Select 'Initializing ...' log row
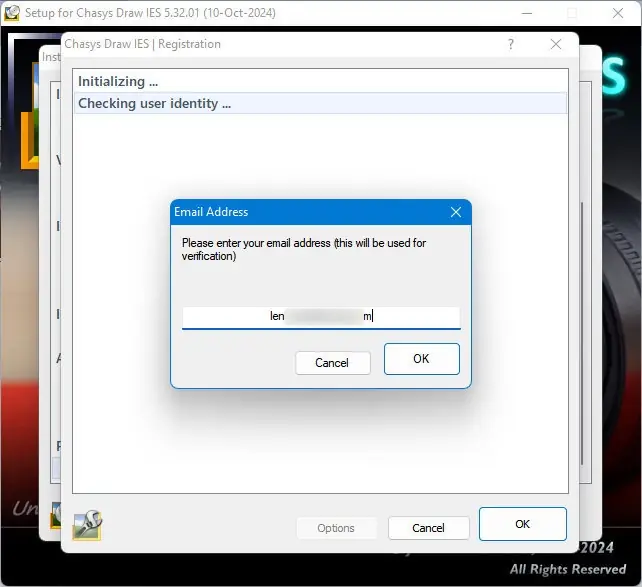This screenshot has height=587, width=642. coord(321,81)
